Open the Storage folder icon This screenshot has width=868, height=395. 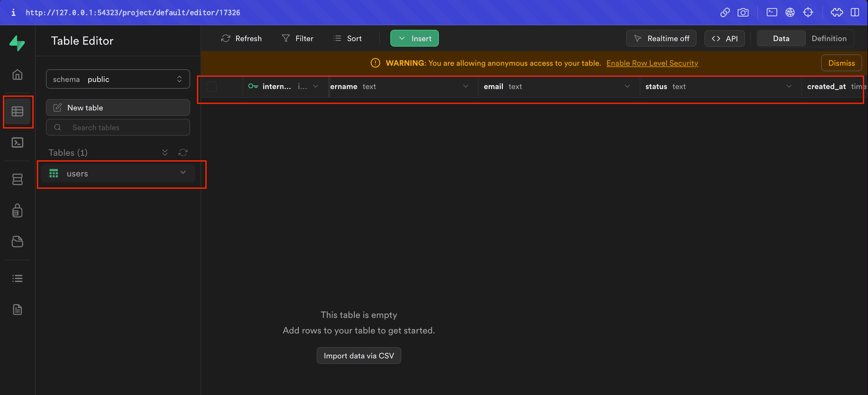pyautogui.click(x=17, y=242)
